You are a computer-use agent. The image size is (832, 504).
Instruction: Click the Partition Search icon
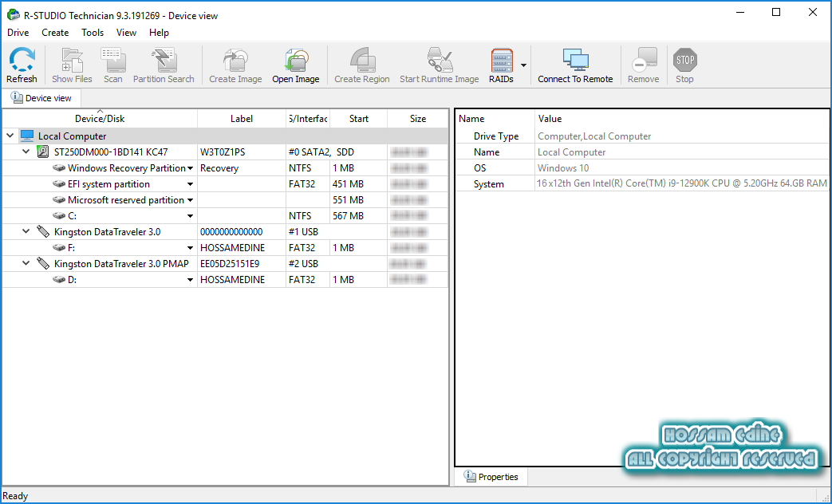point(164,60)
